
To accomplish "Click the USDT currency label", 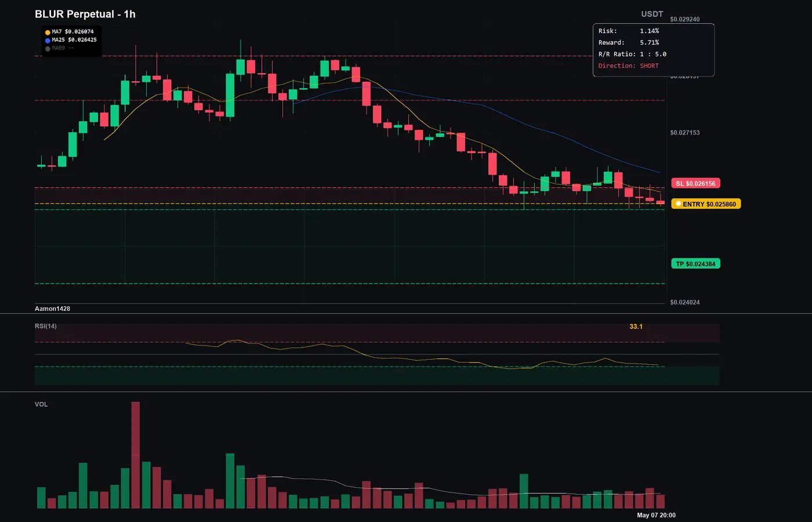I will tap(652, 14).
